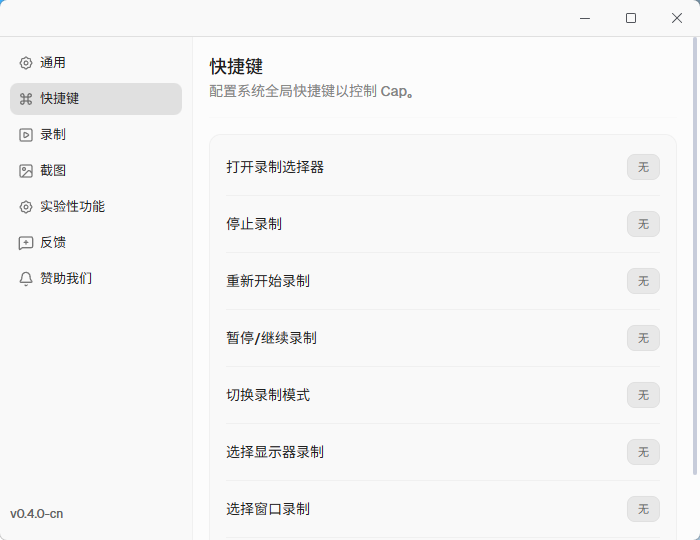Maximize the Cap settings window
This screenshot has width=700, height=540.
pos(631,18)
